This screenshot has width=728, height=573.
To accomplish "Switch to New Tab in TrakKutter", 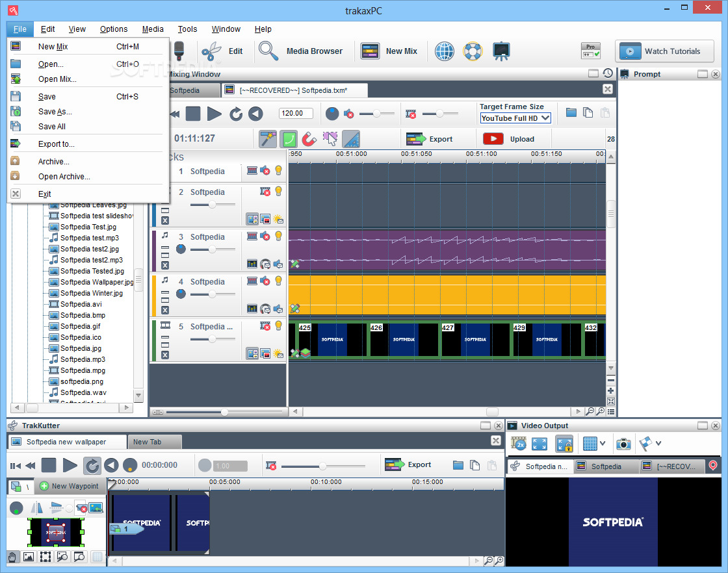I will pos(155,442).
